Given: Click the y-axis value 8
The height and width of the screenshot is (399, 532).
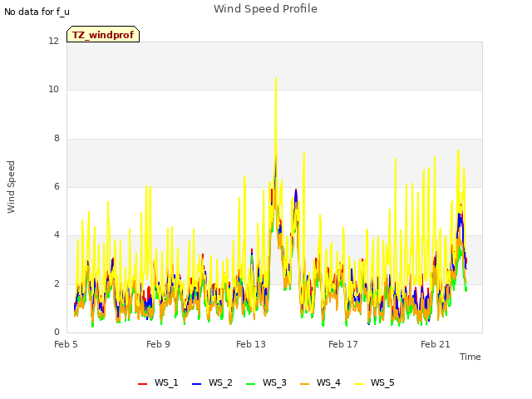Looking at the screenshot, I should 57,138.
